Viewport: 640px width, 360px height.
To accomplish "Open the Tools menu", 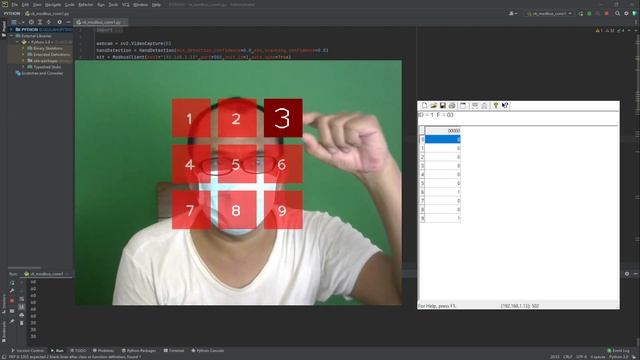I will pyautogui.click(x=113, y=4).
